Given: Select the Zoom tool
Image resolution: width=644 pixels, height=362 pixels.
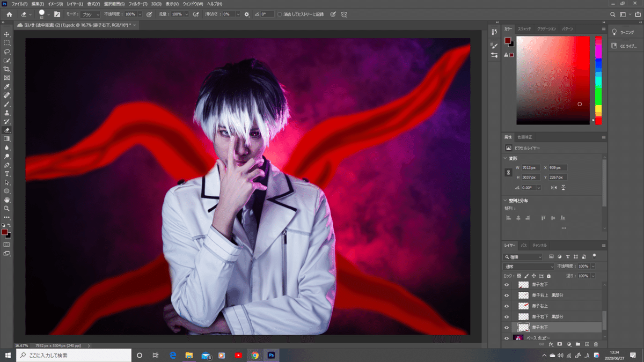Looking at the screenshot, I should (x=7, y=208).
